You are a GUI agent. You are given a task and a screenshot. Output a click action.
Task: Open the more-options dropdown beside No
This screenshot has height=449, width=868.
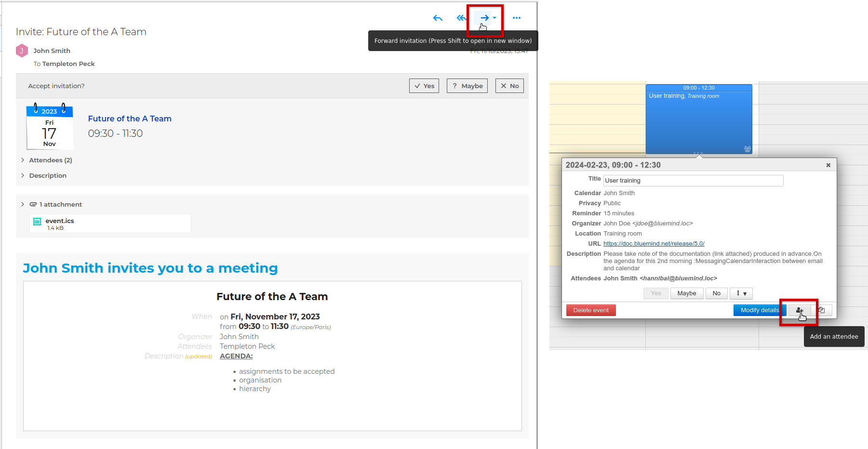(741, 293)
